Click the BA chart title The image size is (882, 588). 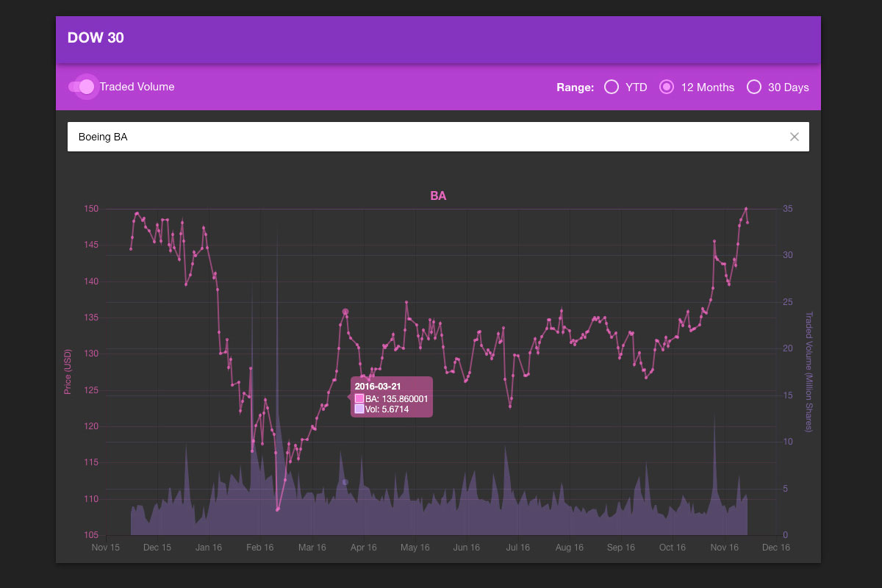click(438, 196)
